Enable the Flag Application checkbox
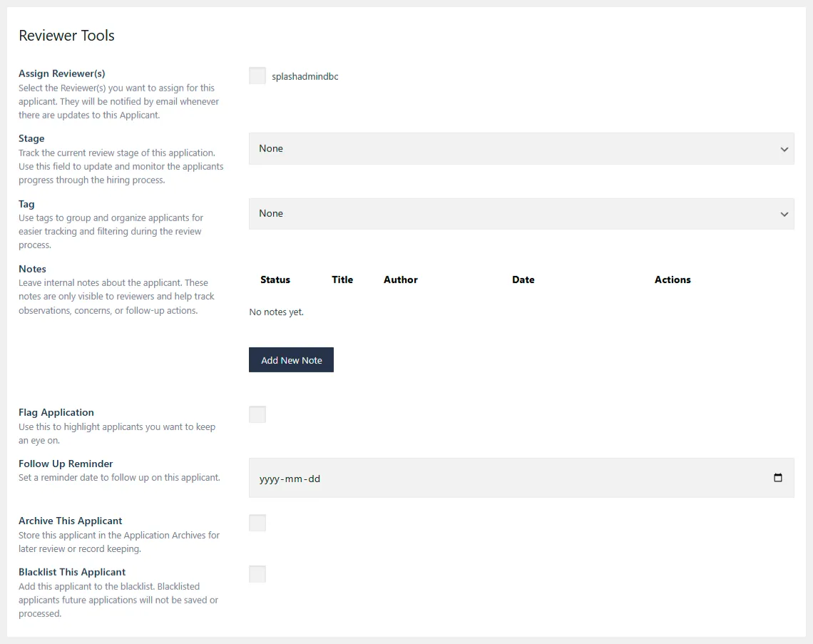The height and width of the screenshot is (644, 813). 257,414
